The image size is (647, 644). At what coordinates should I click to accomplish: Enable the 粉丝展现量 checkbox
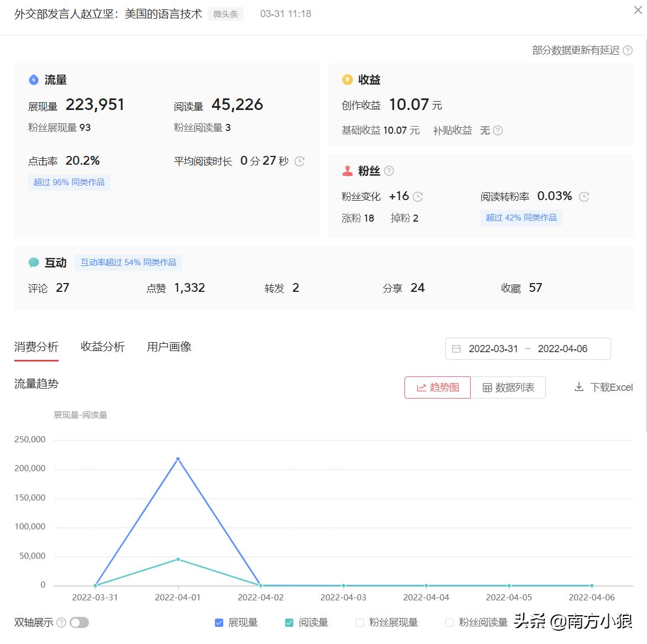tap(360, 622)
